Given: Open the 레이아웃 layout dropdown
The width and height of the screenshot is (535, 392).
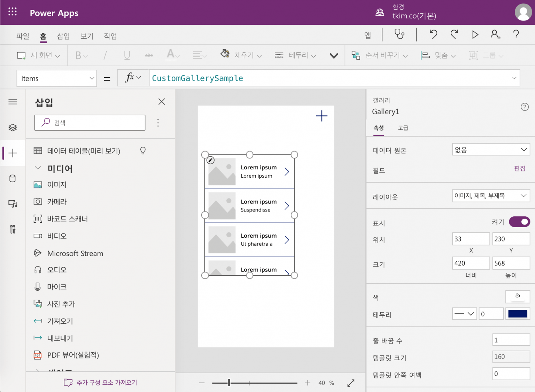Looking at the screenshot, I should 491,196.
